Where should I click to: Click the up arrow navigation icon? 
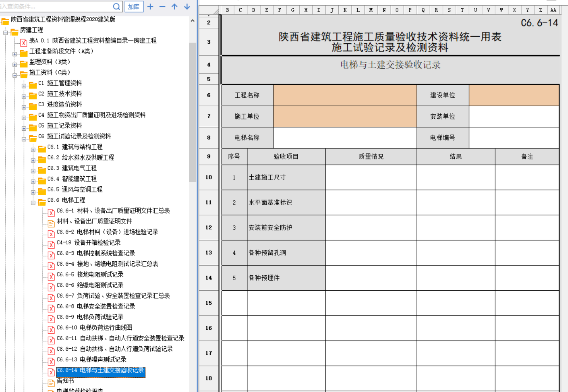pyautogui.click(x=175, y=7)
